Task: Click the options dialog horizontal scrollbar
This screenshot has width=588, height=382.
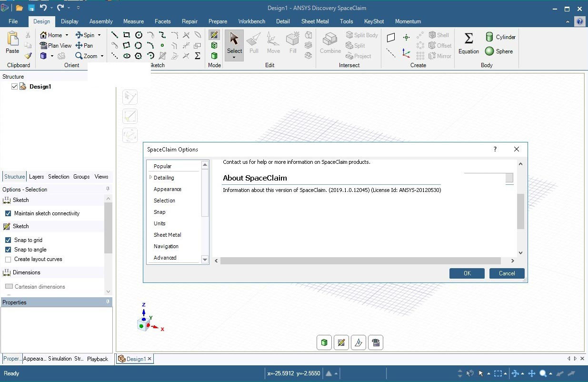Action: pyautogui.click(x=360, y=261)
